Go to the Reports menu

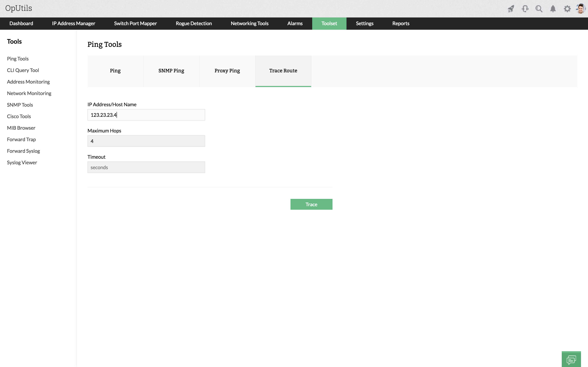pyautogui.click(x=401, y=24)
